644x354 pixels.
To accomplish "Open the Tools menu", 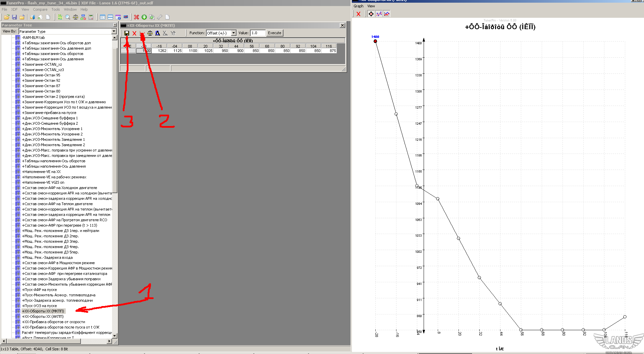I will (55, 9).
